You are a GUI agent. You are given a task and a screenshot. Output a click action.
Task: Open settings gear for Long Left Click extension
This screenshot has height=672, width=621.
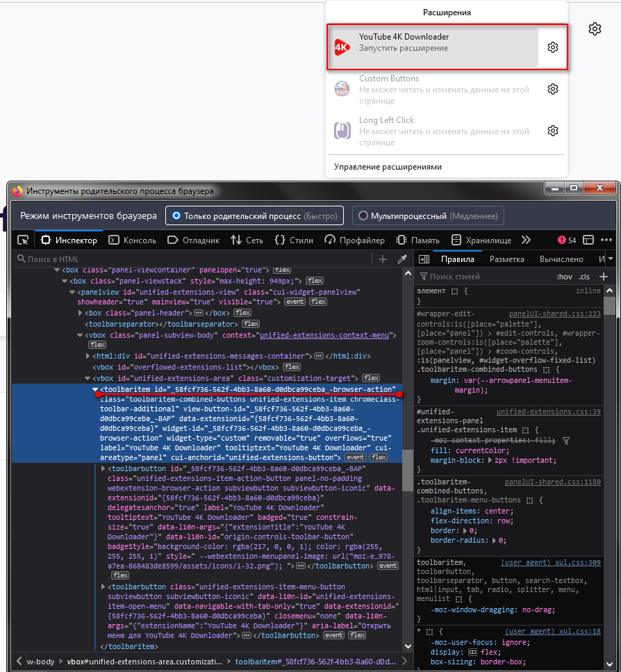coord(553,131)
